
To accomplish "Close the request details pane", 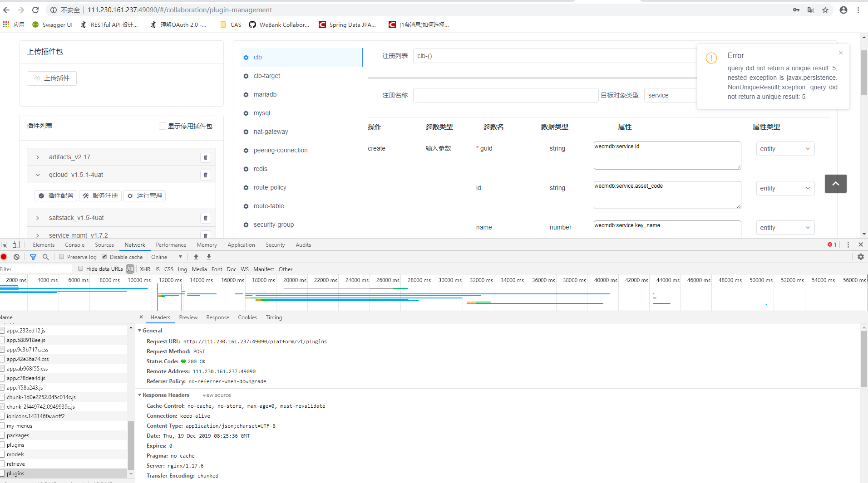I will click(141, 317).
